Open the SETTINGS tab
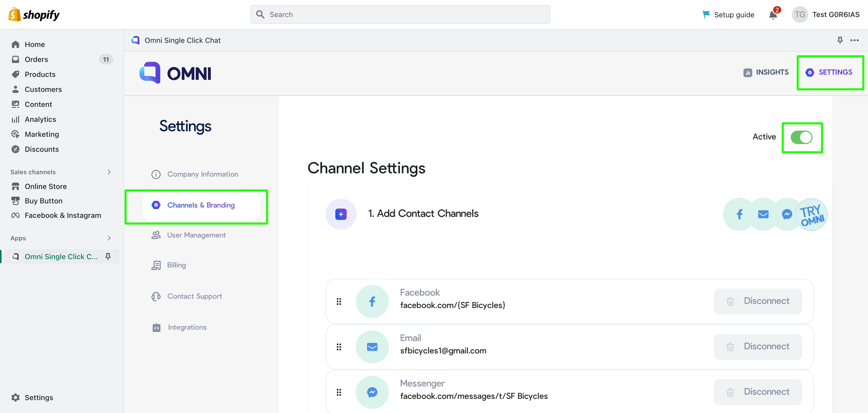Viewport: 868px width, 413px height. (828, 72)
